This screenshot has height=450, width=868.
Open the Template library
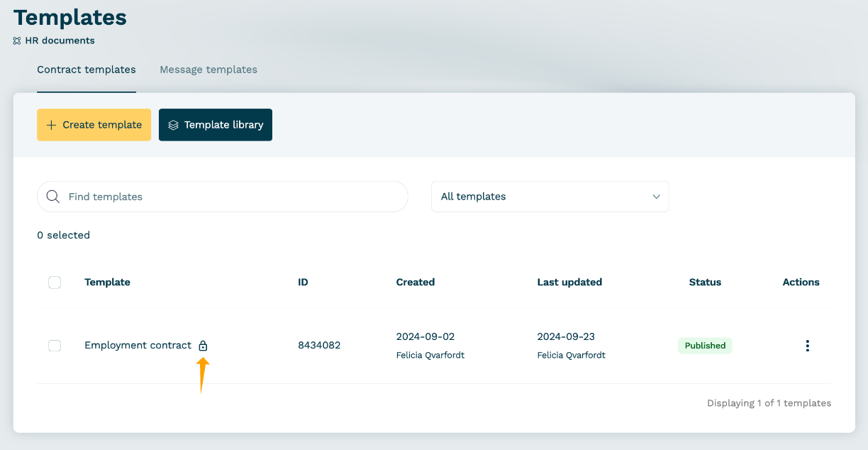pos(216,125)
